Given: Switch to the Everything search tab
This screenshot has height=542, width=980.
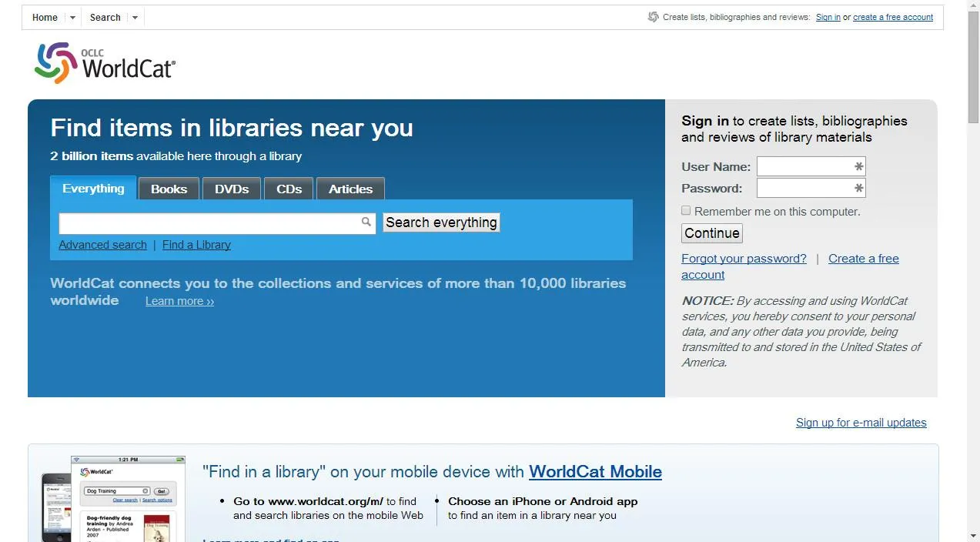Looking at the screenshot, I should click(93, 188).
